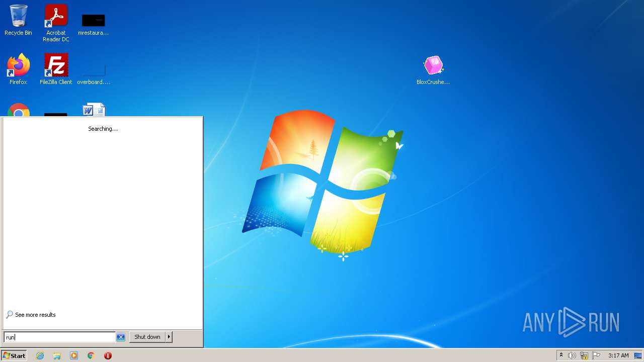Click the Google Chrome desktop icon
Viewport: 644px width, 362px height.
point(19,110)
